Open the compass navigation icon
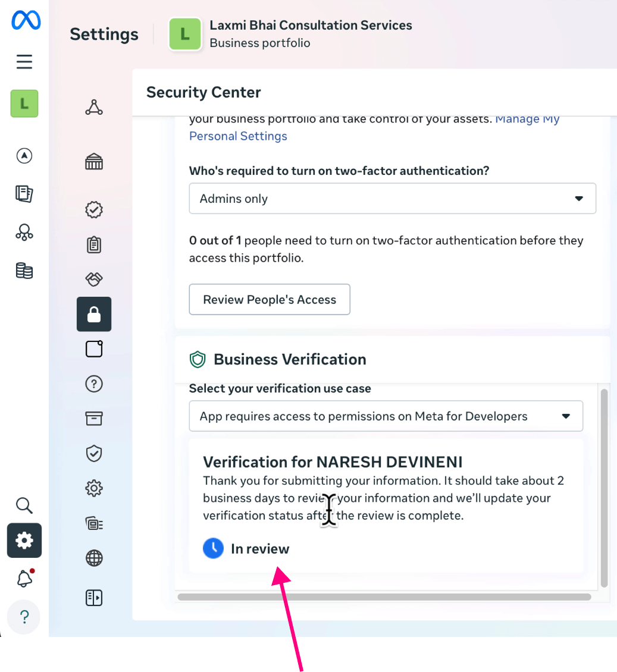 pos(24,156)
